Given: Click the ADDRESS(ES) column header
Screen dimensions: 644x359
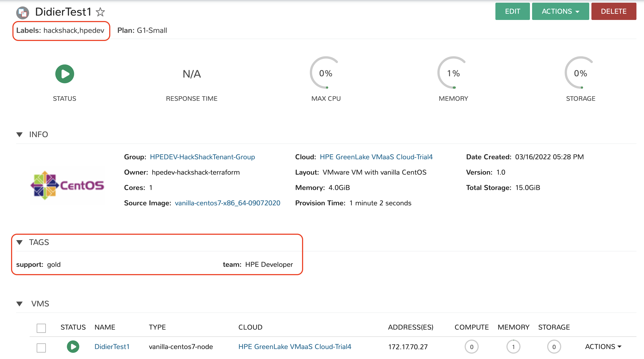Looking at the screenshot, I should [x=411, y=327].
